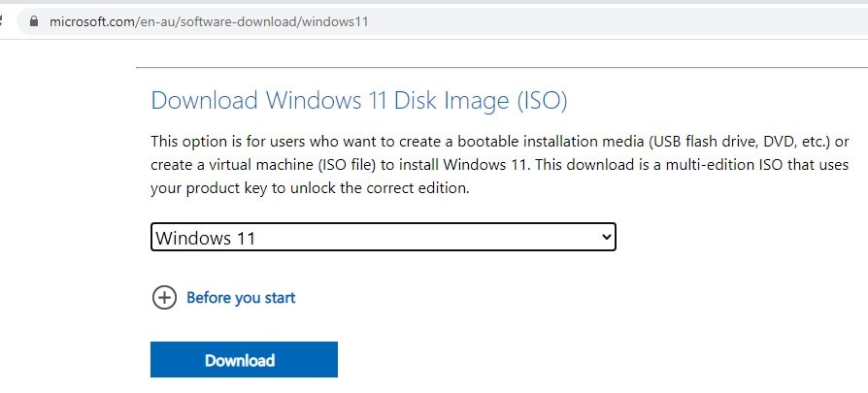This screenshot has width=868, height=393.
Task: Open the Windows 11 edition combo box
Action: pos(383,237)
